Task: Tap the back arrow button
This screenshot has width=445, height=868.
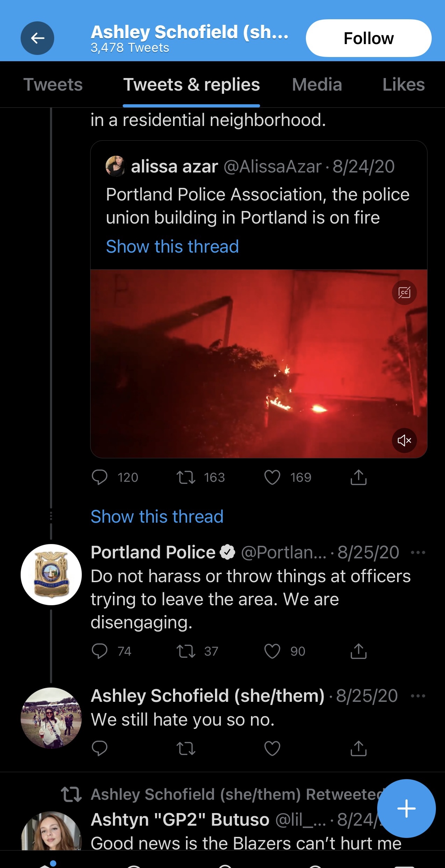Action: 37,38
